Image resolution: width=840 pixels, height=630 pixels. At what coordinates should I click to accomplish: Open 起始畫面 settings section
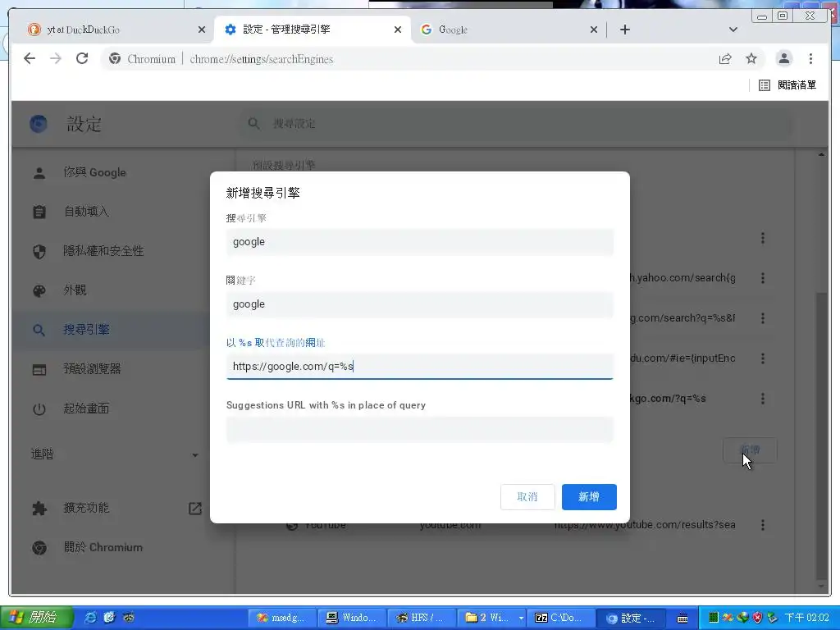(111, 409)
